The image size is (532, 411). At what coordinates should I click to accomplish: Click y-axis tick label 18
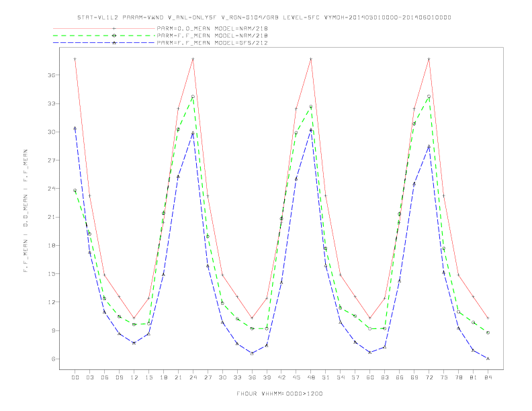pos(52,246)
